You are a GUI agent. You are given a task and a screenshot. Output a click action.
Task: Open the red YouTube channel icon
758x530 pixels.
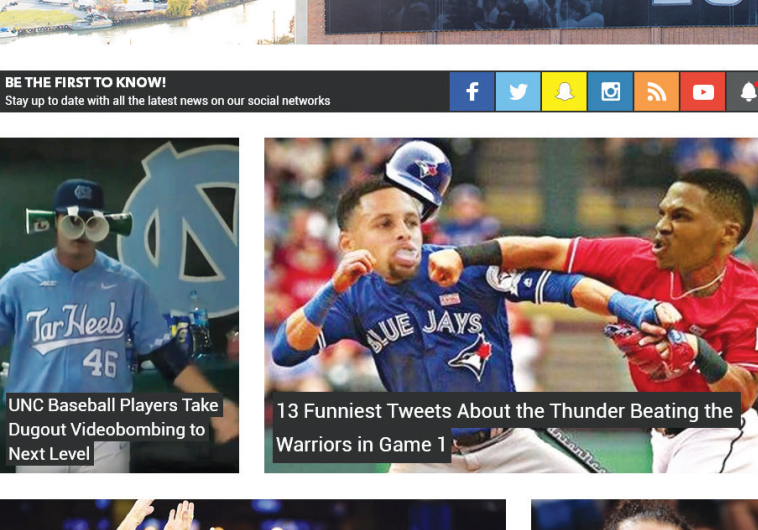click(x=703, y=92)
